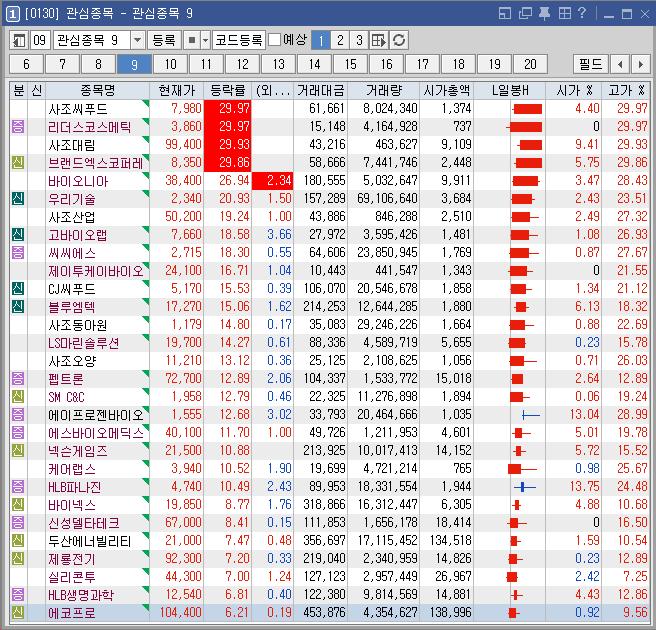The height and width of the screenshot is (630, 656).
Task: Click the window number 1 icon in title bar
Action: coord(13,14)
